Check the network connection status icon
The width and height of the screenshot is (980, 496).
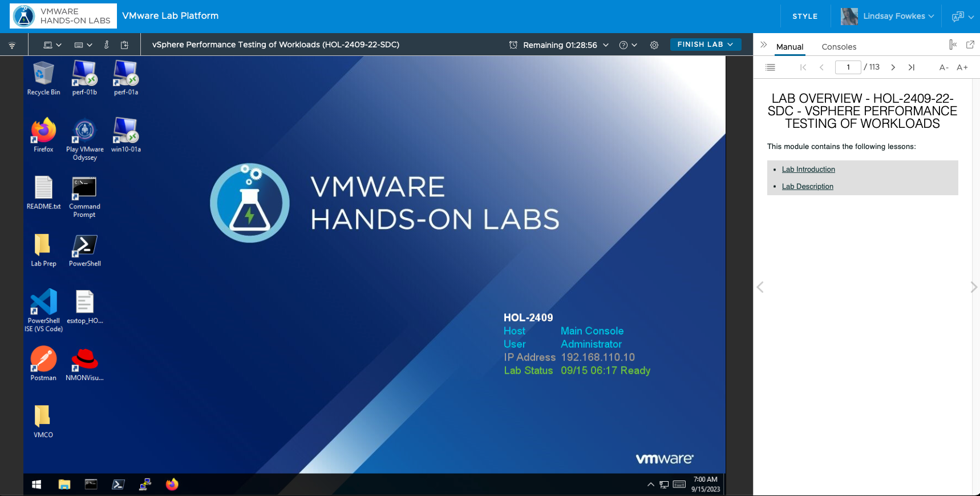click(12, 45)
